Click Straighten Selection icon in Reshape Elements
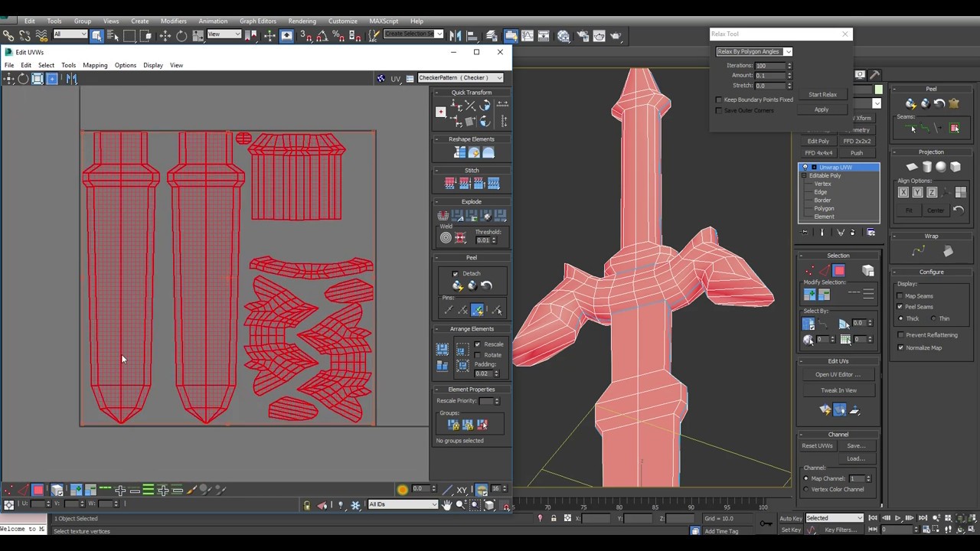The height and width of the screenshot is (551, 980). 459,153
